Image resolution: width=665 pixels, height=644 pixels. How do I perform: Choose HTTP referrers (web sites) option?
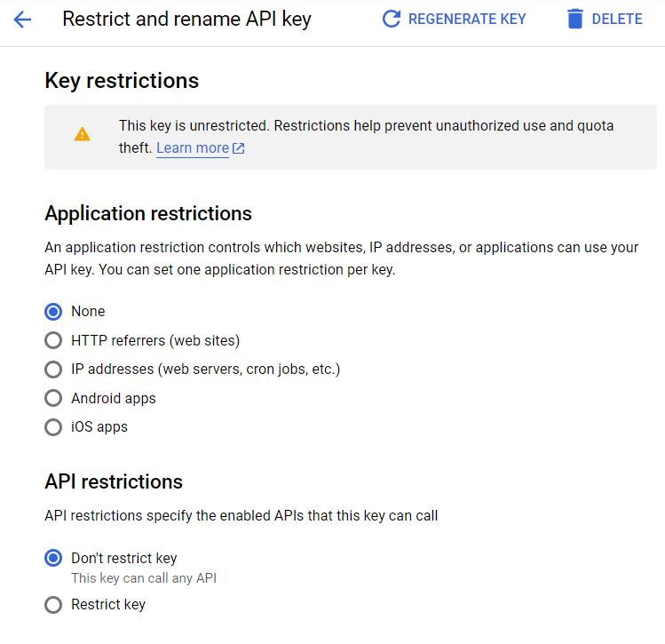(53, 340)
